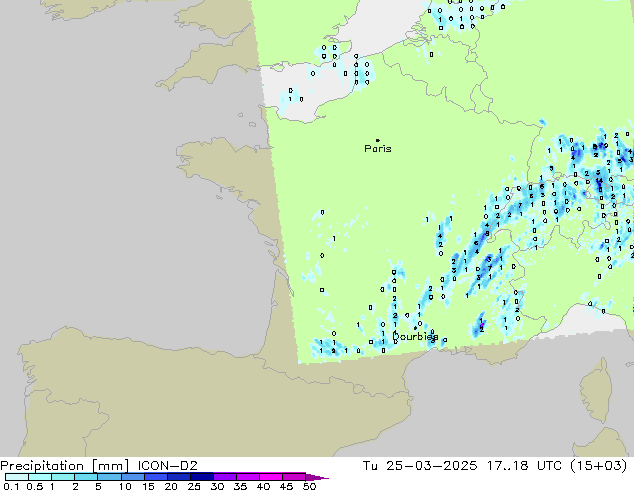The width and height of the screenshot is (634, 490).
Task: Click the legend label "0.1"
Action: pos(11,486)
